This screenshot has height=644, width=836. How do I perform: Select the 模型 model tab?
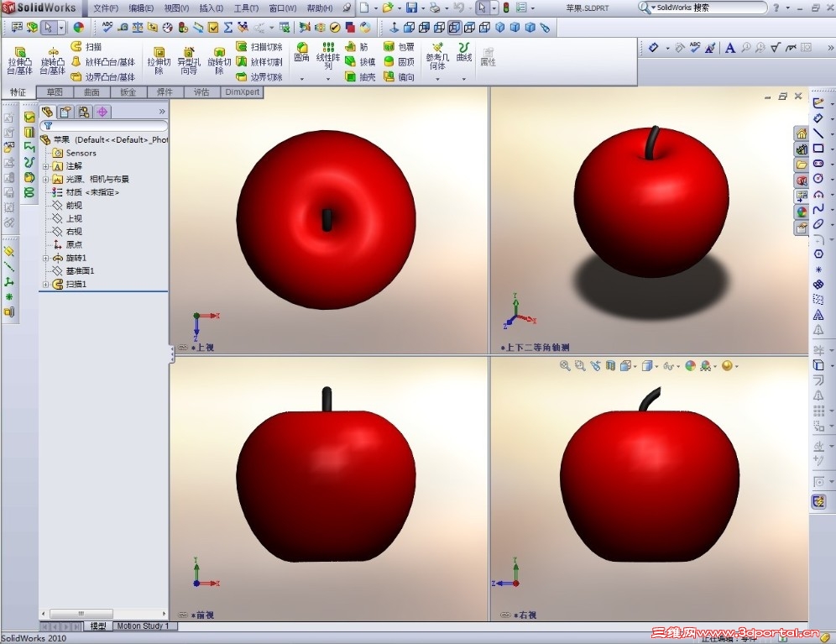pos(97,626)
